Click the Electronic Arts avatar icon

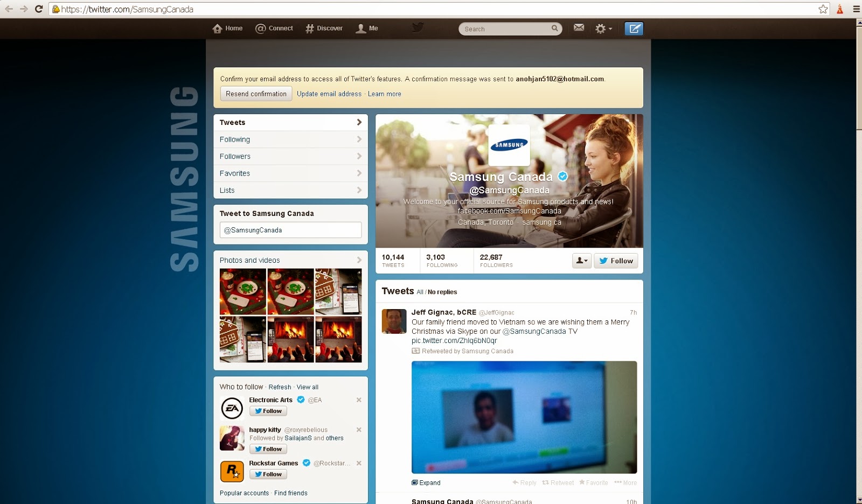(232, 408)
